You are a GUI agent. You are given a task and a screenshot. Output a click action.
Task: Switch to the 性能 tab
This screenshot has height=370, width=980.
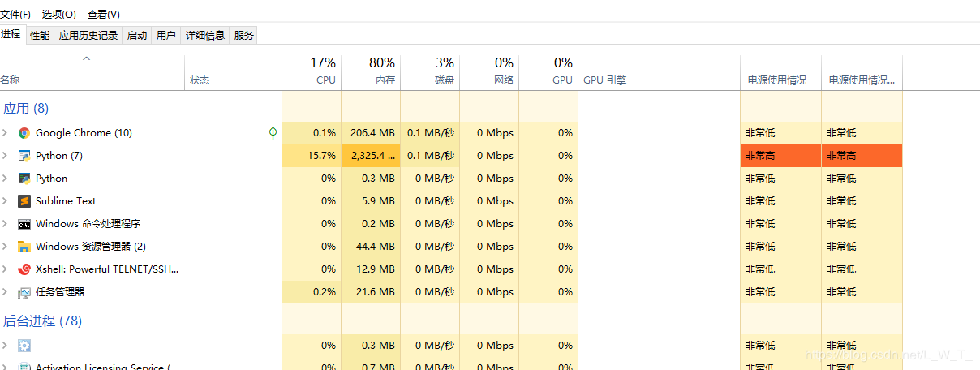40,36
